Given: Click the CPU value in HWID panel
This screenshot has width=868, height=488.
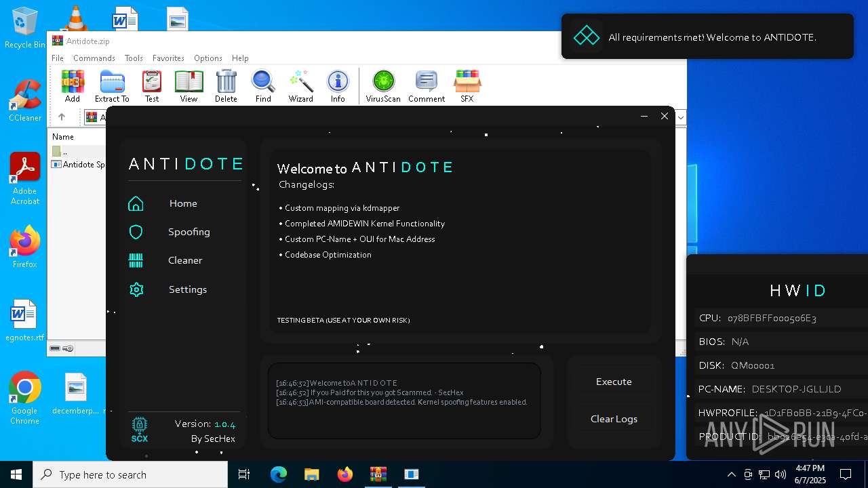Looking at the screenshot, I should [772, 318].
